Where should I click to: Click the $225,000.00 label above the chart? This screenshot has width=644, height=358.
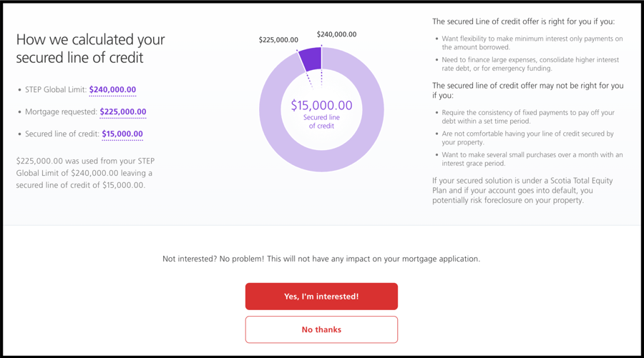(x=278, y=40)
